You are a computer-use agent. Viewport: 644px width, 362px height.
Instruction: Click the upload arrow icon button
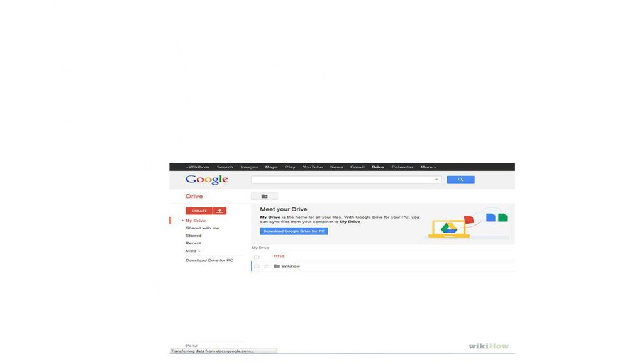tap(219, 211)
